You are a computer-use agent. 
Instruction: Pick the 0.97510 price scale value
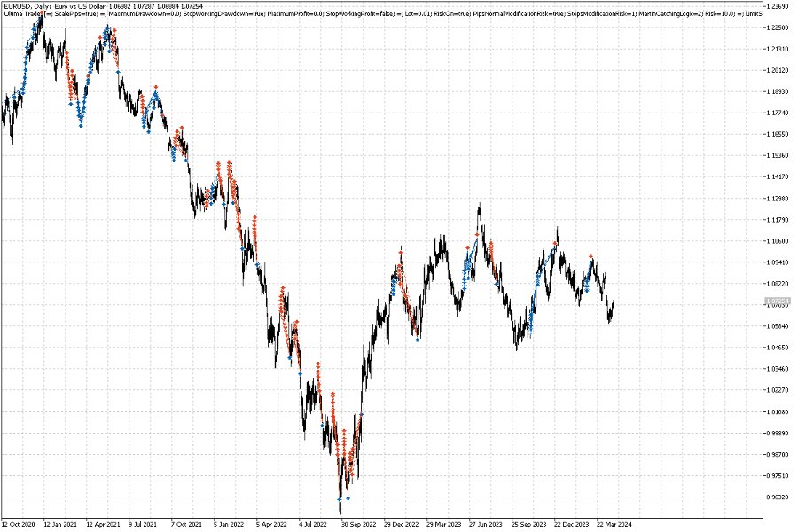pos(778,476)
